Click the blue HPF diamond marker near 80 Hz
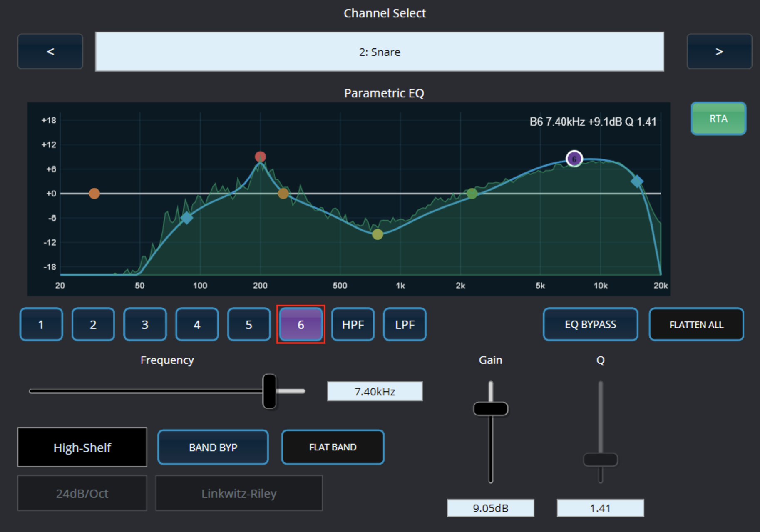 pos(186,218)
